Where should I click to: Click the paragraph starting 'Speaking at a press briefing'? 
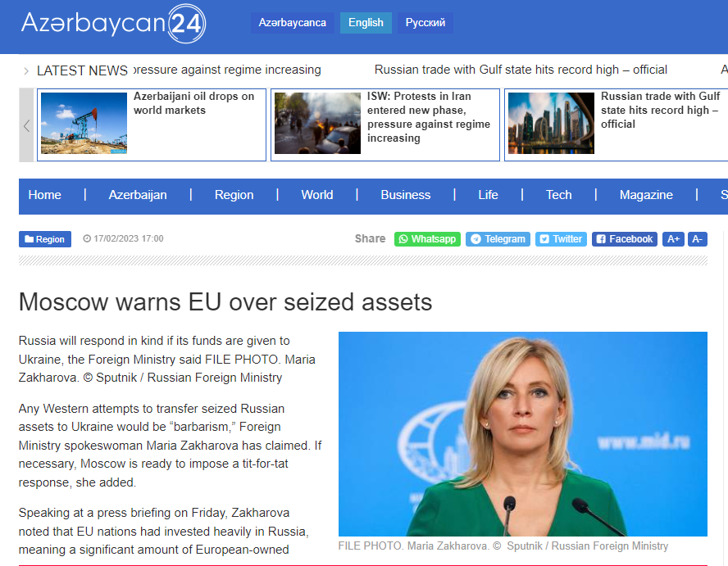click(x=163, y=532)
